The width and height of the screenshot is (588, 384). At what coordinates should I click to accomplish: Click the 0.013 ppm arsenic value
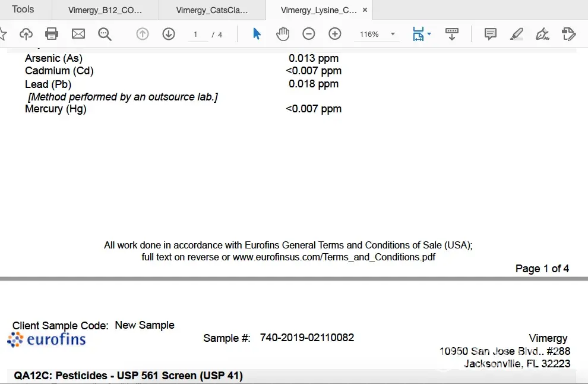tap(314, 58)
